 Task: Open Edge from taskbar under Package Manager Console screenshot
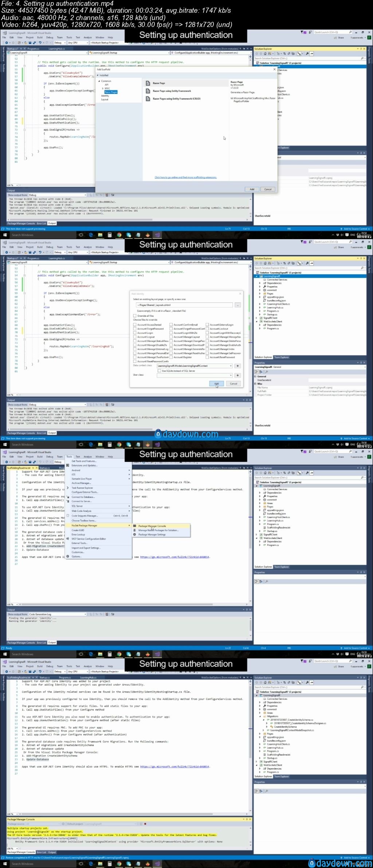point(91,864)
